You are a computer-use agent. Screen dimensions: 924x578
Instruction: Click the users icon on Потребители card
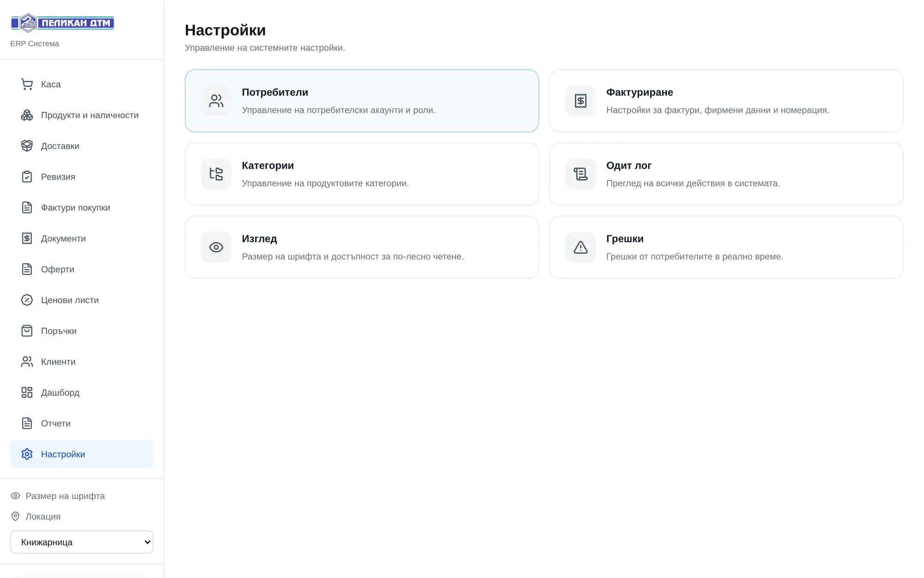pos(216,101)
